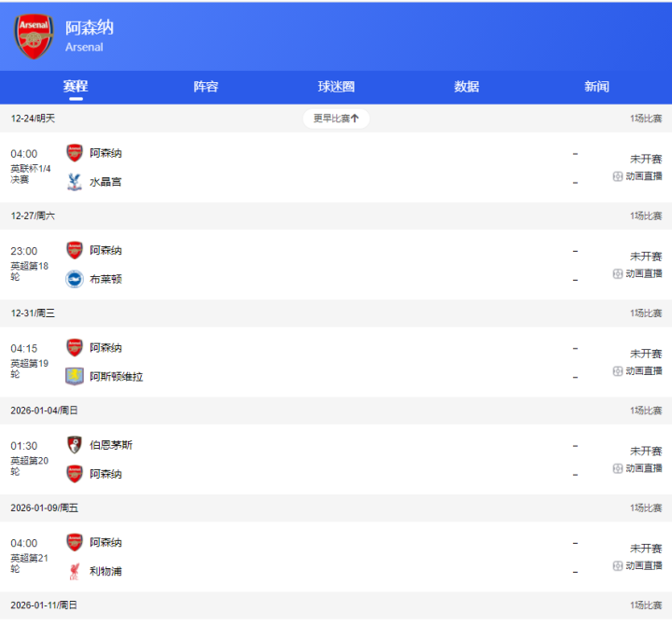Click 动画直播 for the Bournemouth match
This screenshot has height=626, width=672.
pos(643,468)
